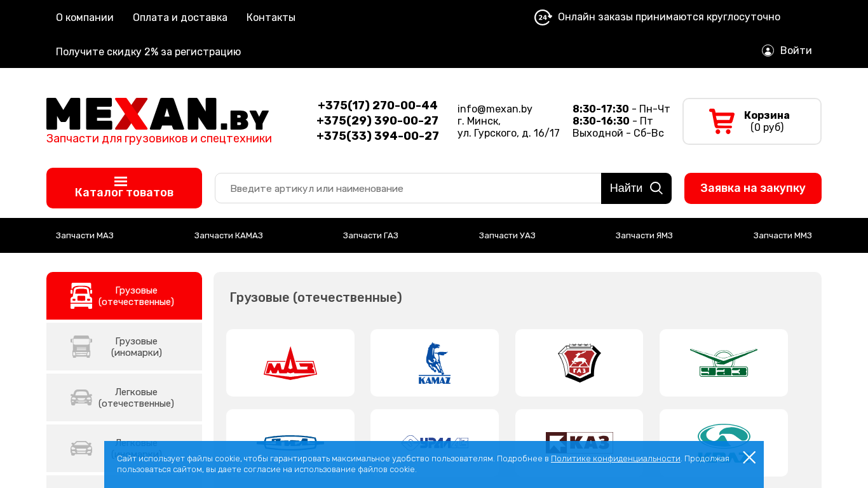Open Запчасти УАЗ category
This screenshot has width=868, height=488.
pos(507,236)
